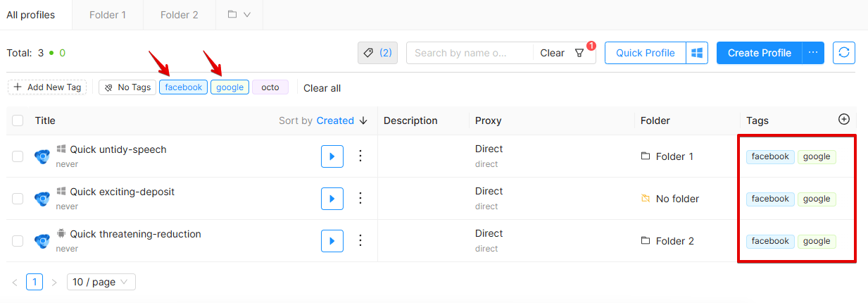Viewport: 868px width, 303px height.
Task: Click the Proxy column header
Action: (x=489, y=120)
